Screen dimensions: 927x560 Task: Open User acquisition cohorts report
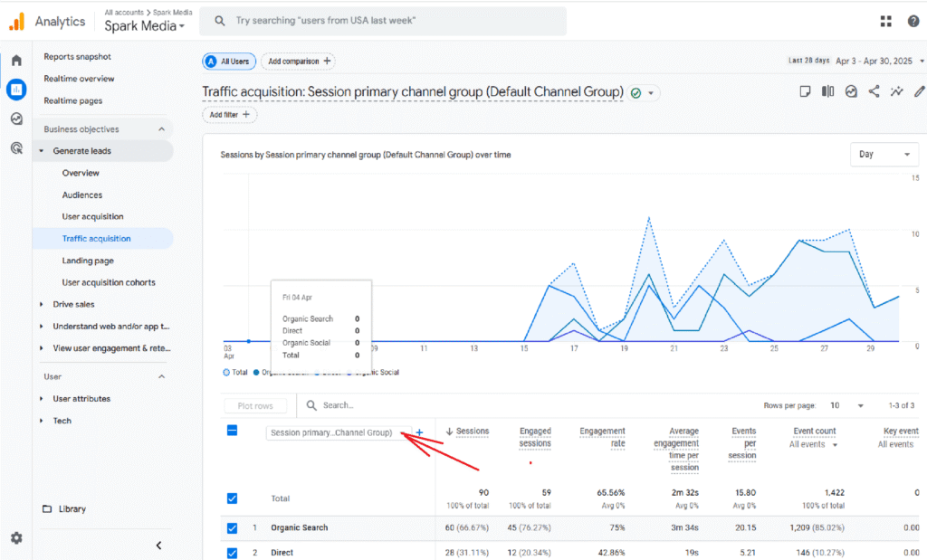pos(109,282)
